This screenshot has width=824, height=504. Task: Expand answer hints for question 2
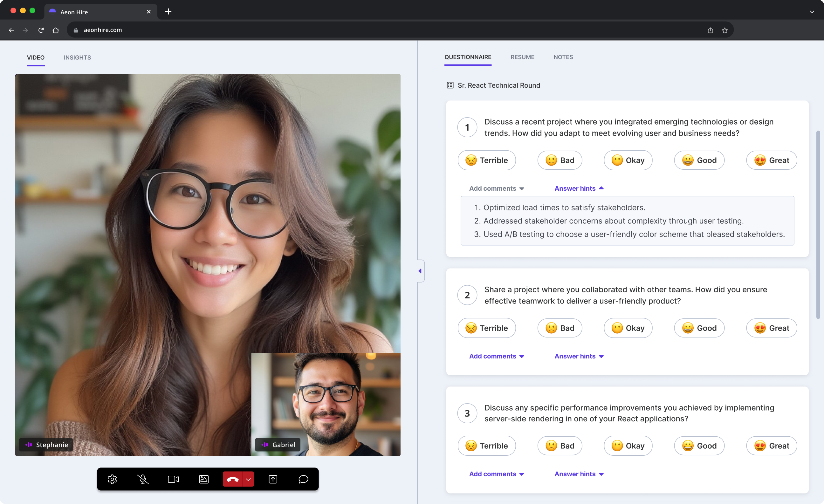[579, 356]
